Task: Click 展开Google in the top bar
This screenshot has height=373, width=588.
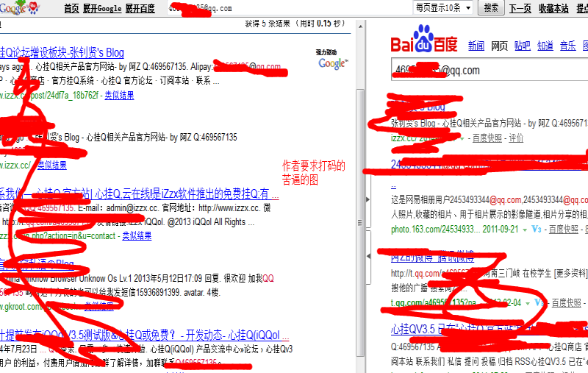Action: 102,8
